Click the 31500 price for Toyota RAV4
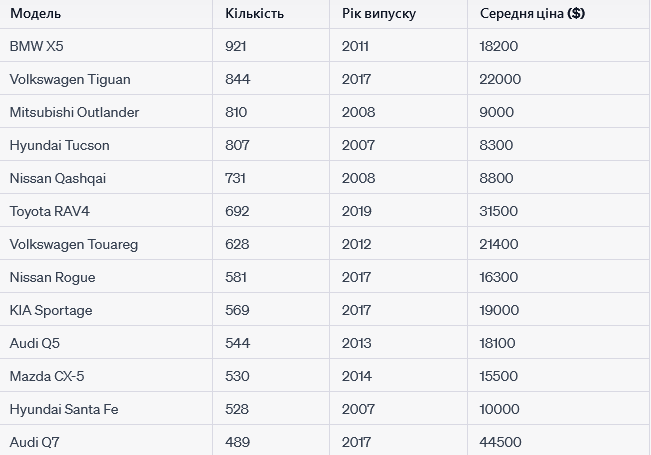Viewport: 651px width, 455px height. click(x=499, y=211)
